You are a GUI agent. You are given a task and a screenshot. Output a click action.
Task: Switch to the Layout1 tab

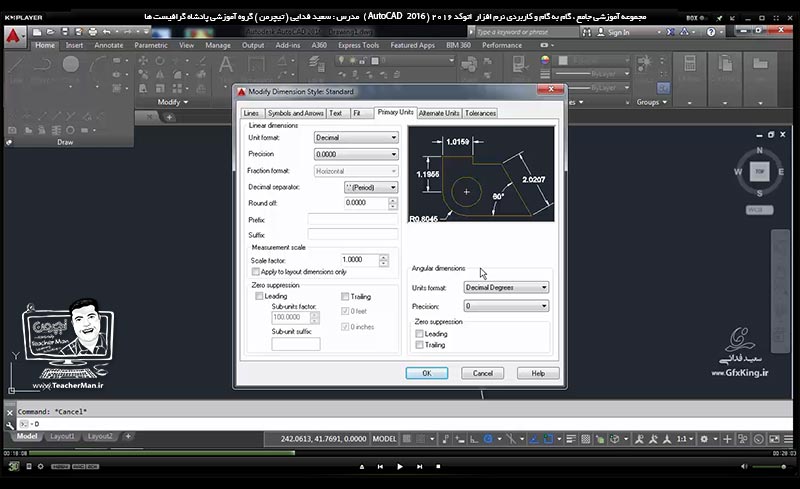point(62,436)
